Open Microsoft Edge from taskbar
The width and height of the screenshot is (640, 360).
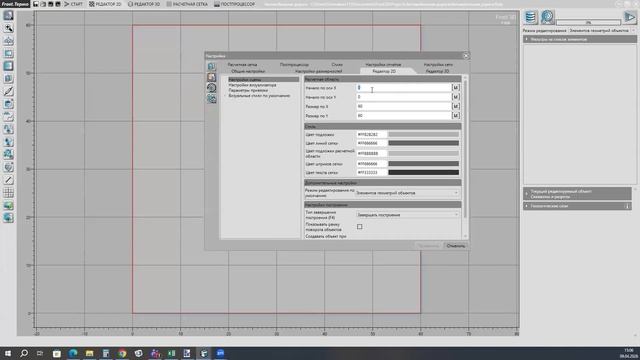pyautogui.click(x=73, y=353)
